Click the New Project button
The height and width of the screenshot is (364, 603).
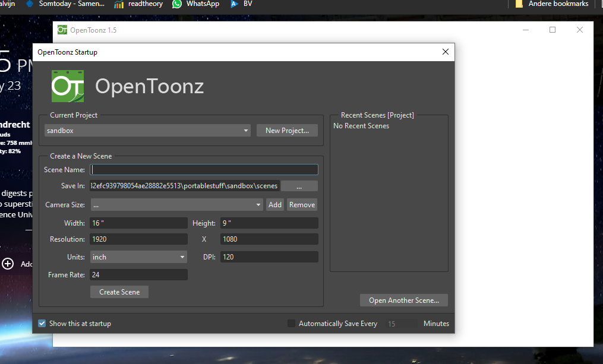[x=287, y=130]
